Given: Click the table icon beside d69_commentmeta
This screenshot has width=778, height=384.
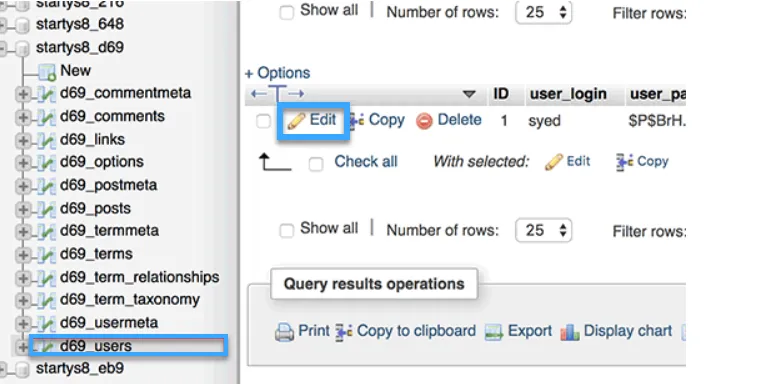Looking at the screenshot, I should (x=46, y=94).
